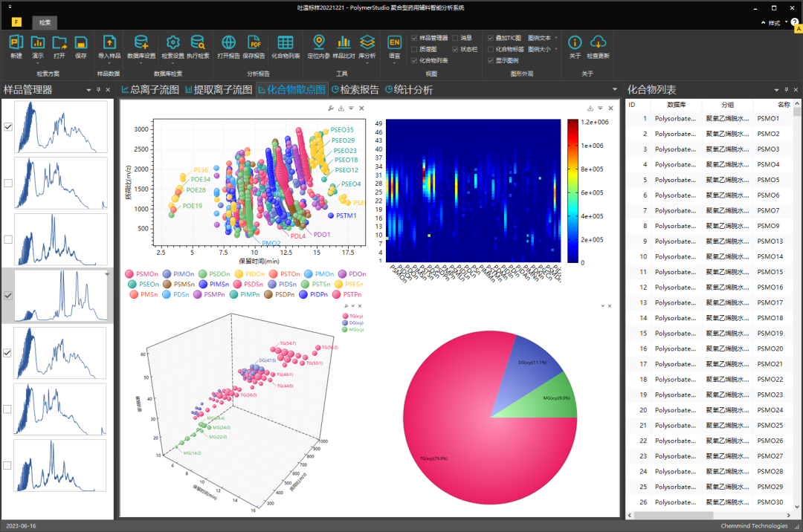Toggle the 状态栏 checkbox
The width and height of the screenshot is (803, 532).
(x=455, y=49)
